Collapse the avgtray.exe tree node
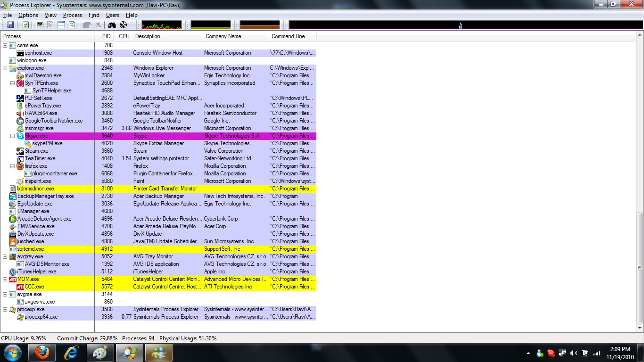Screen dimensions: 644x362 (x=5, y=256)
